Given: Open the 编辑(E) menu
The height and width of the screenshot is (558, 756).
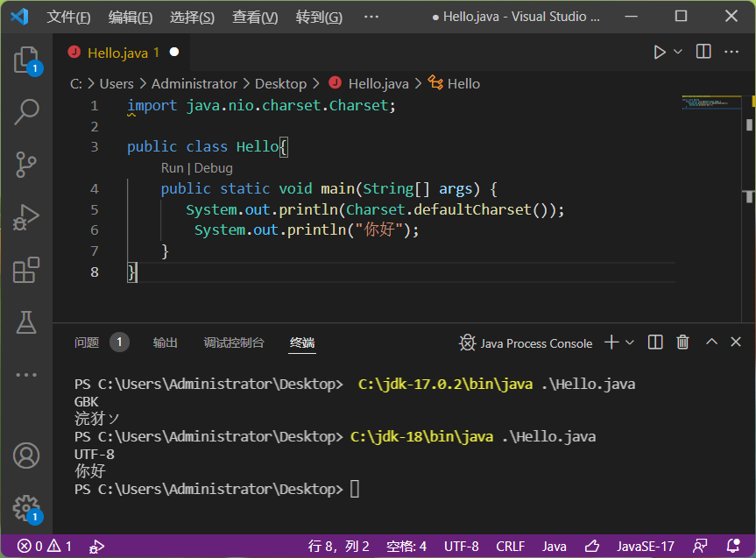Looking at the screenshot, I should pos(131,18).
